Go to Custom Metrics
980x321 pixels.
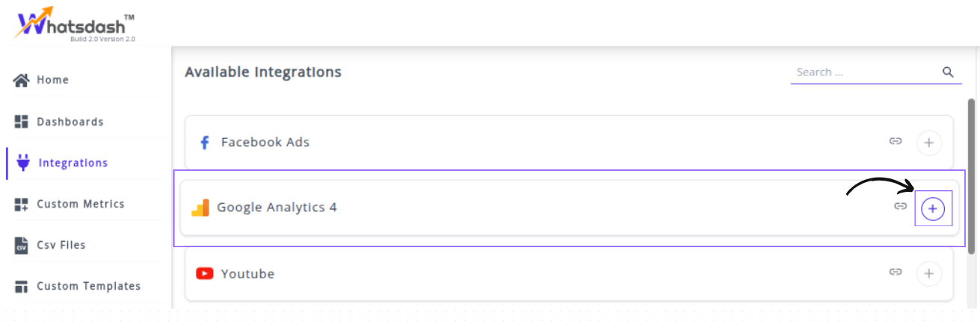(80, 204)
